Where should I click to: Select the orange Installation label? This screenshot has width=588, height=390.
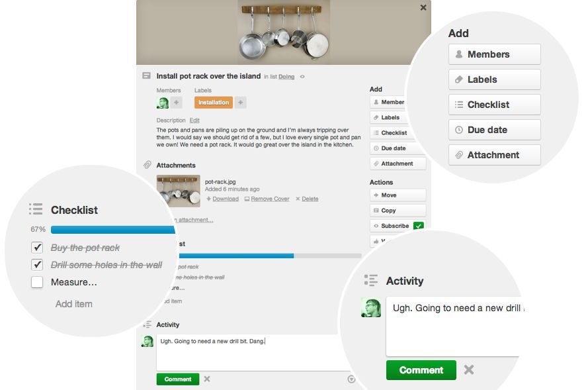point(214,103)
